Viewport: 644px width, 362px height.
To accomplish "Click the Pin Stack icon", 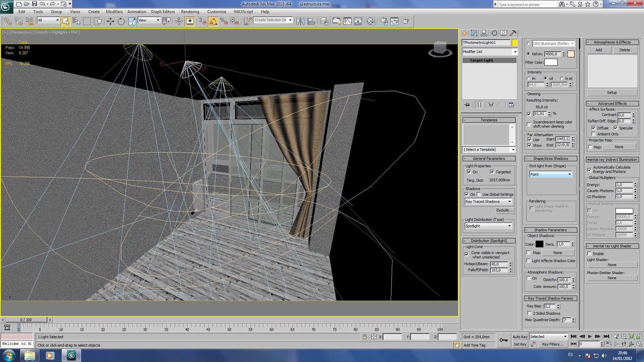I will 467,105.
